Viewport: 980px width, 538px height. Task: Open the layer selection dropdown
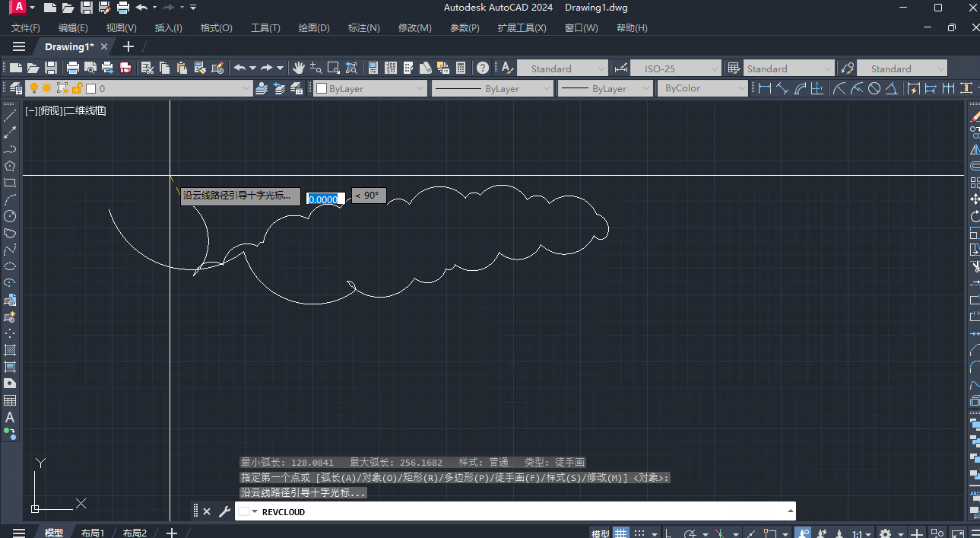[x=247, y=88]
